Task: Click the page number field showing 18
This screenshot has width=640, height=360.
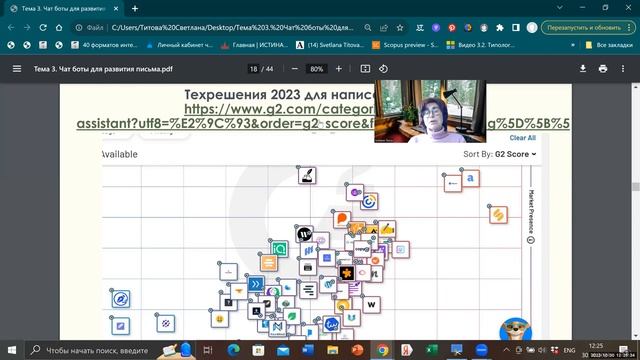Action: (x=253, y=69)
